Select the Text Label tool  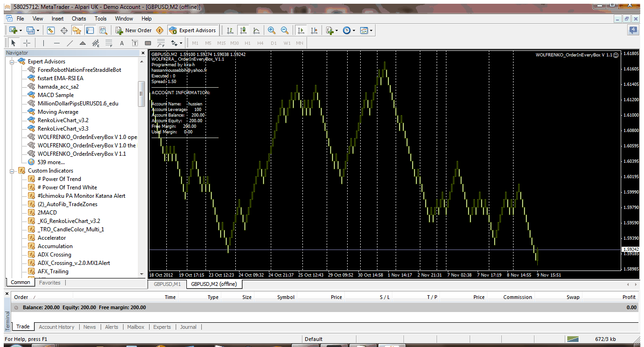(x=135, y=43)
